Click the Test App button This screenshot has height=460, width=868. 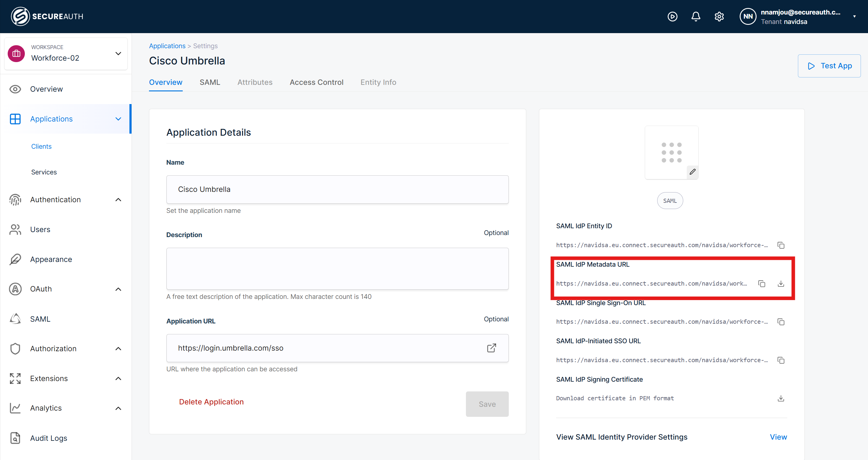[x=829, y=66]
